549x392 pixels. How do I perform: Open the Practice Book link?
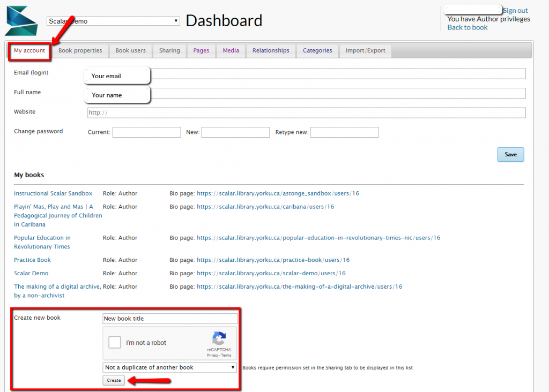click(32, 260)
